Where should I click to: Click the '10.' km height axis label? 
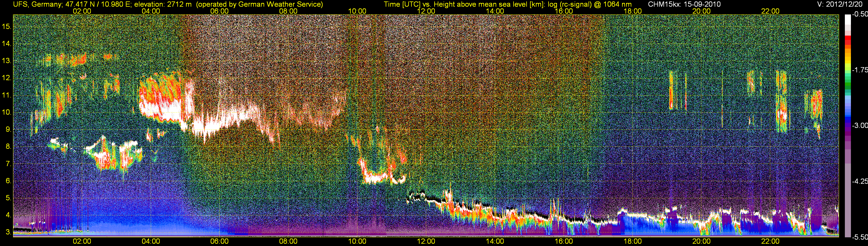(7, 112)
